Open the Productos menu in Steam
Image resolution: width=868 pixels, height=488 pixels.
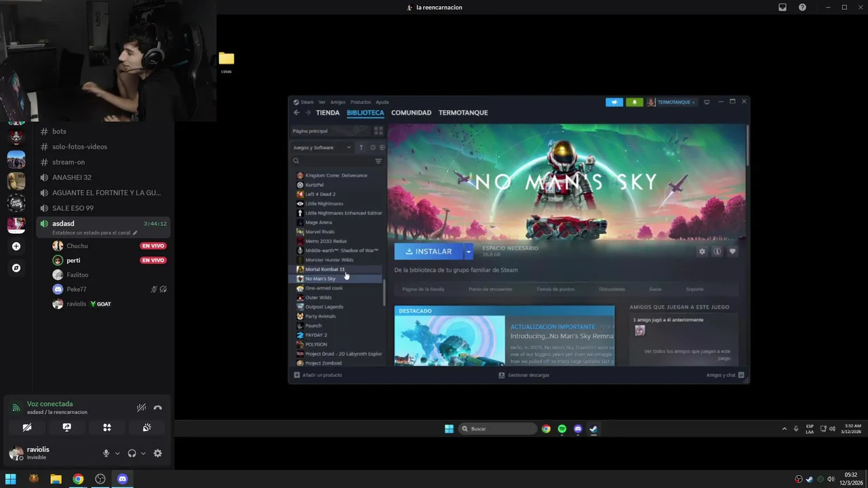click(361, 102)
